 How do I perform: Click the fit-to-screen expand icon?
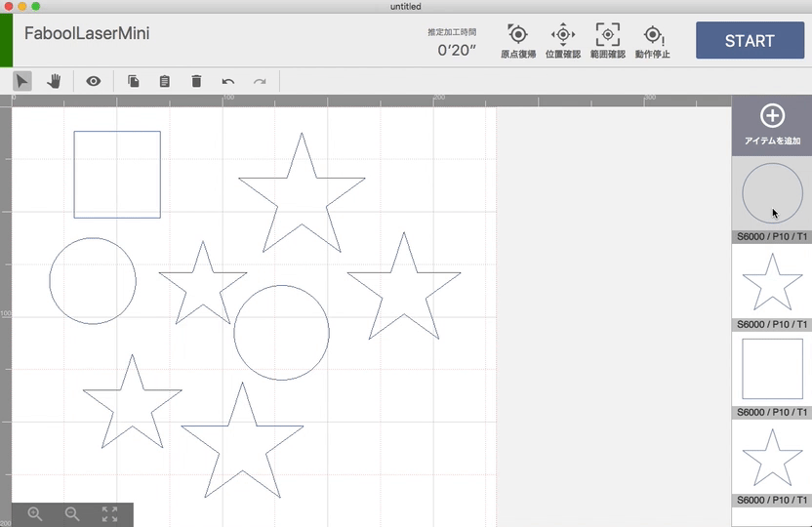pyautogui.click(x=109, y=514)
